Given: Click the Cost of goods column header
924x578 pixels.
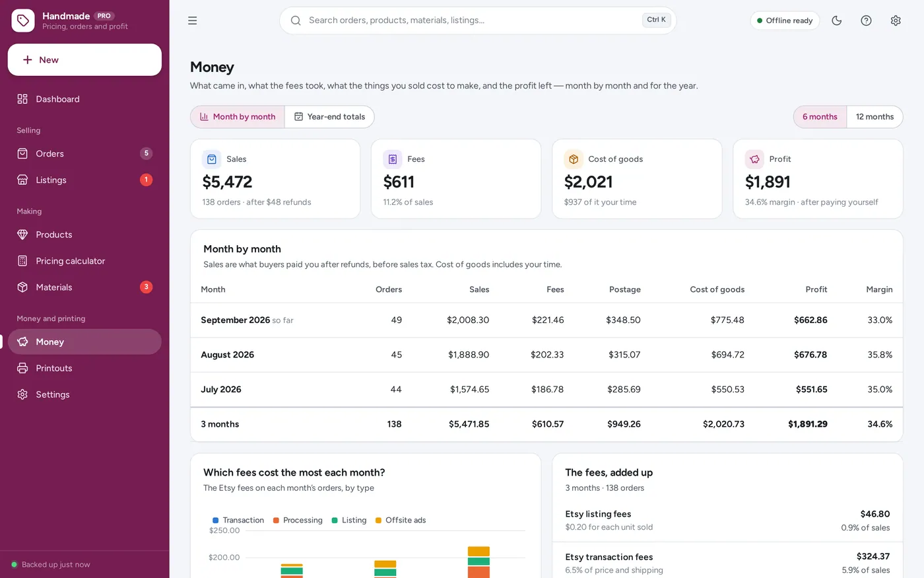Looking at the screenshot, I should tap(717, 289).
